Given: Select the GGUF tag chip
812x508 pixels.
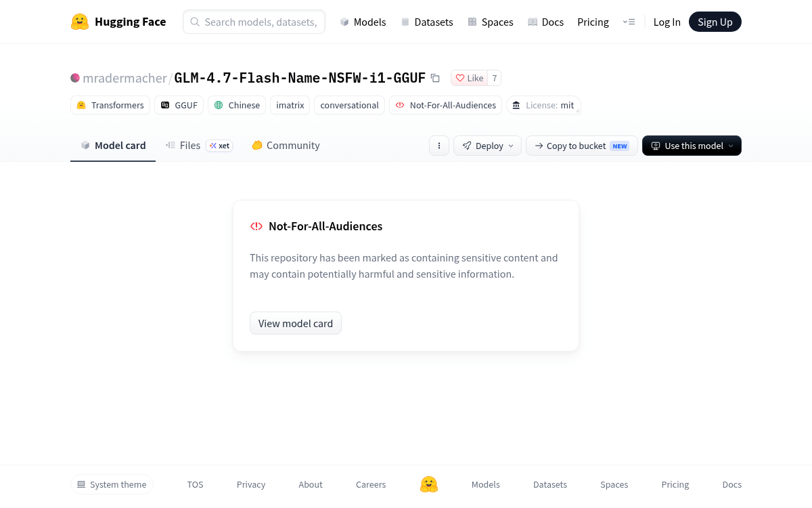Looking at the screenshot, I should point(179,105).
